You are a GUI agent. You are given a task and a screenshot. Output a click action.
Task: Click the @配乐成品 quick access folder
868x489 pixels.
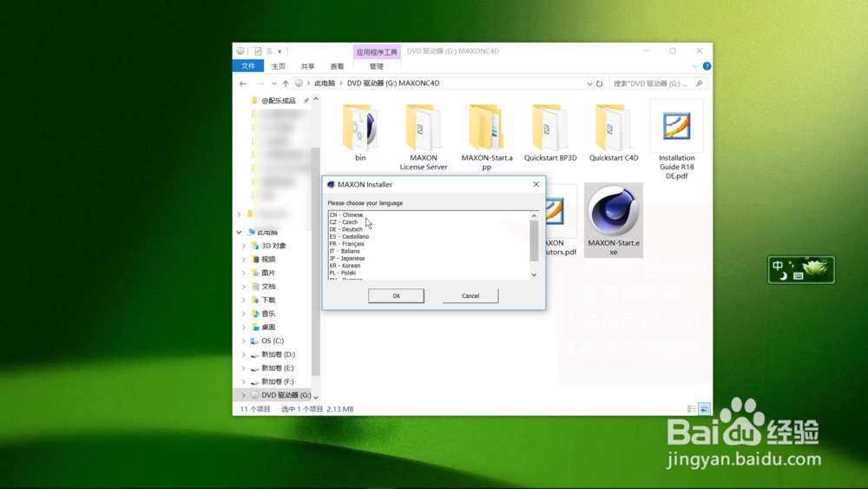[279, 101]
